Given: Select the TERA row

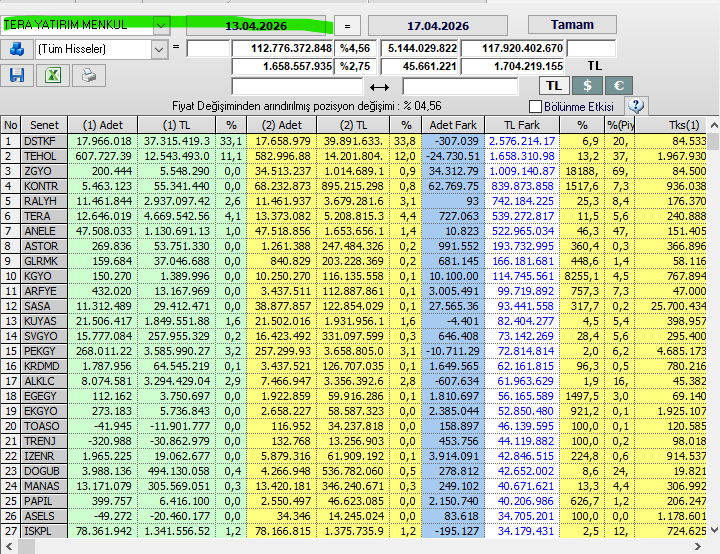Looking at the screenshot, I should tap(353, 216).
